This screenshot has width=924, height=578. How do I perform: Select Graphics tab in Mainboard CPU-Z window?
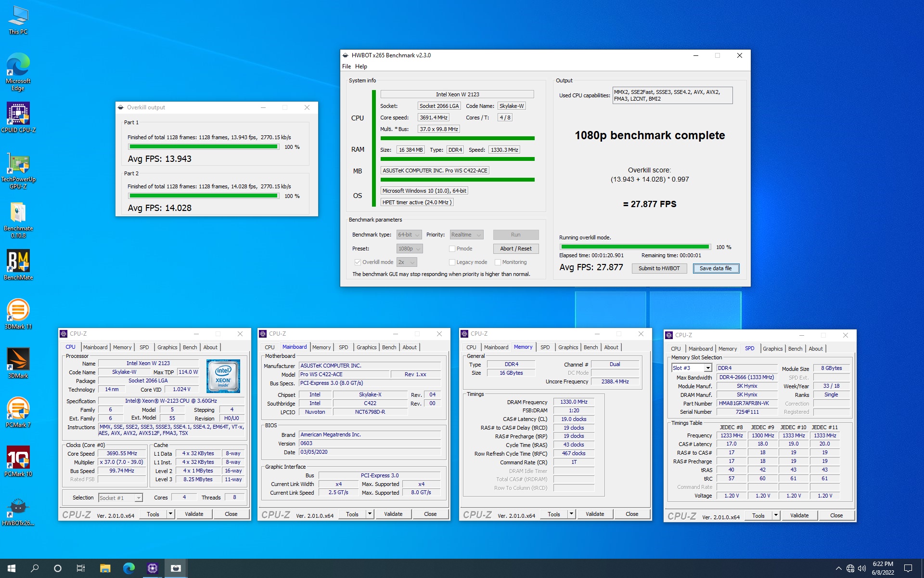[366, 347]
